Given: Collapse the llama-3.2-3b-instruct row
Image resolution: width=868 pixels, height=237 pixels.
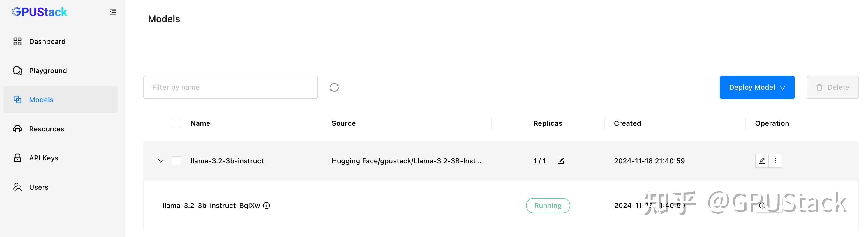Looking at the screenshot, I should point(161,161).
